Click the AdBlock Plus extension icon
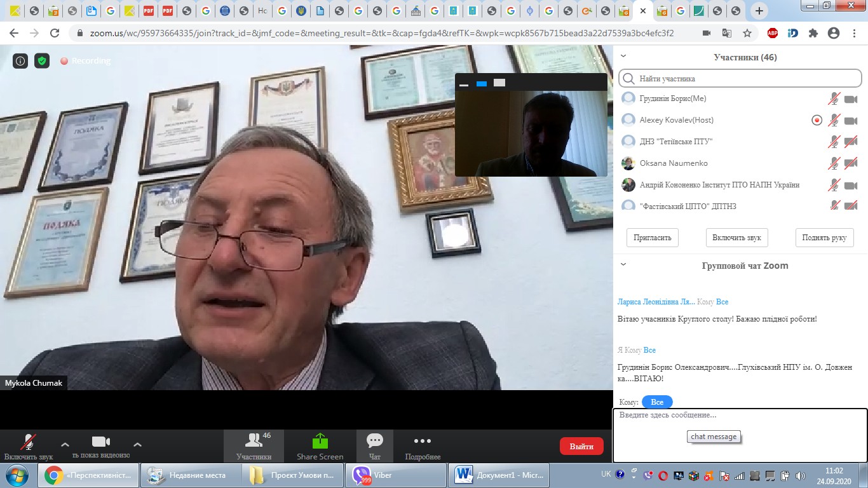Image resolution: width=868 pixels, height=488 pixels. 773,33
